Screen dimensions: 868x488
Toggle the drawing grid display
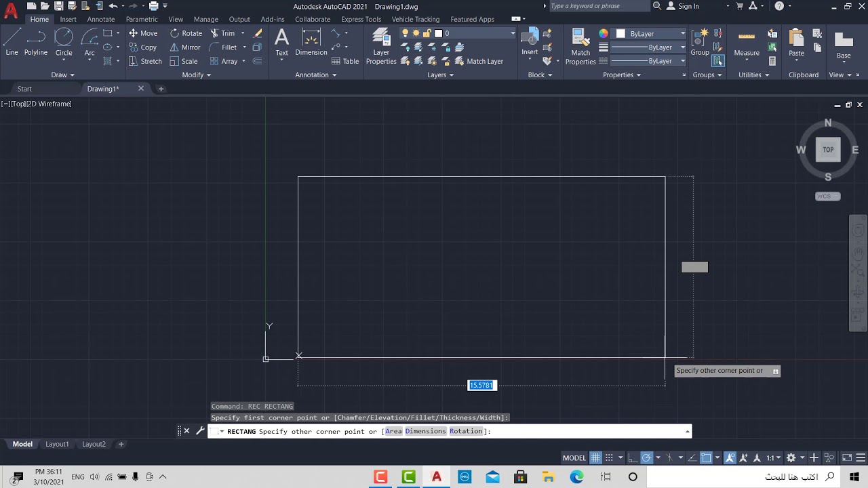click(595, 457)
